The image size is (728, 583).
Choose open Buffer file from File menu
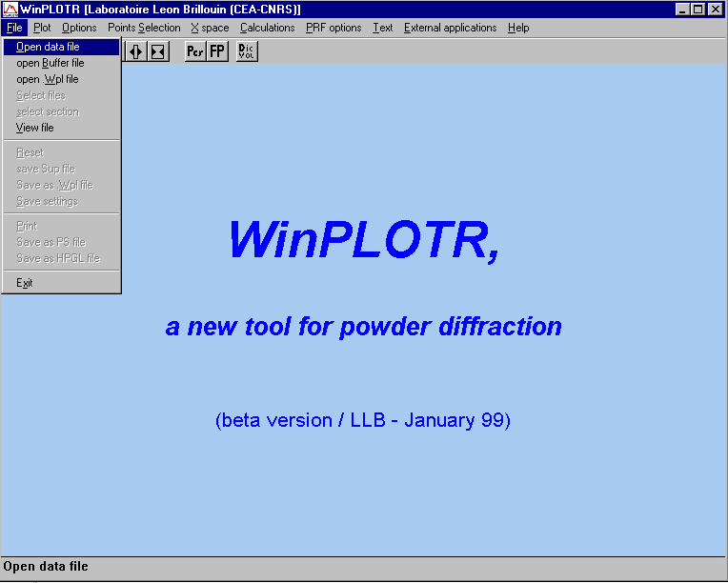coord(50,63)
